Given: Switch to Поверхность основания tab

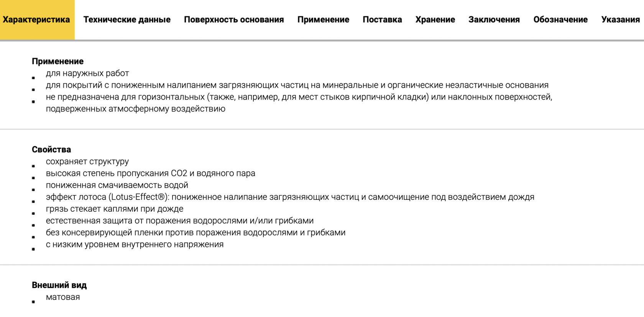Looking at the screenshot, I should tap(234, 20).
